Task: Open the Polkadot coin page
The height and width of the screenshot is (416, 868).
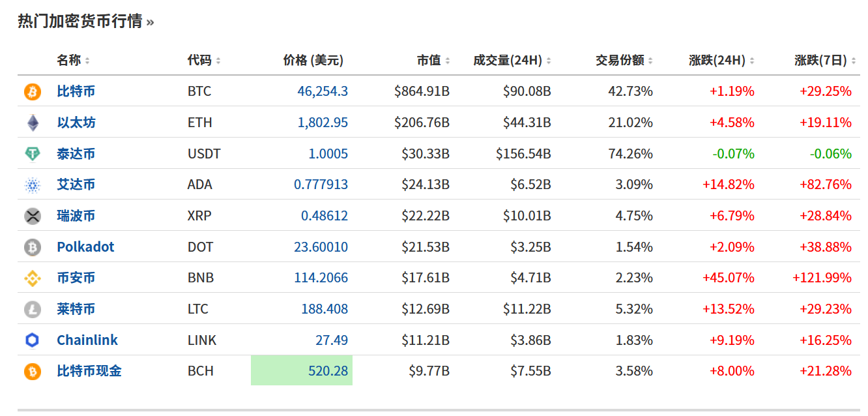Action: point(85,247)
